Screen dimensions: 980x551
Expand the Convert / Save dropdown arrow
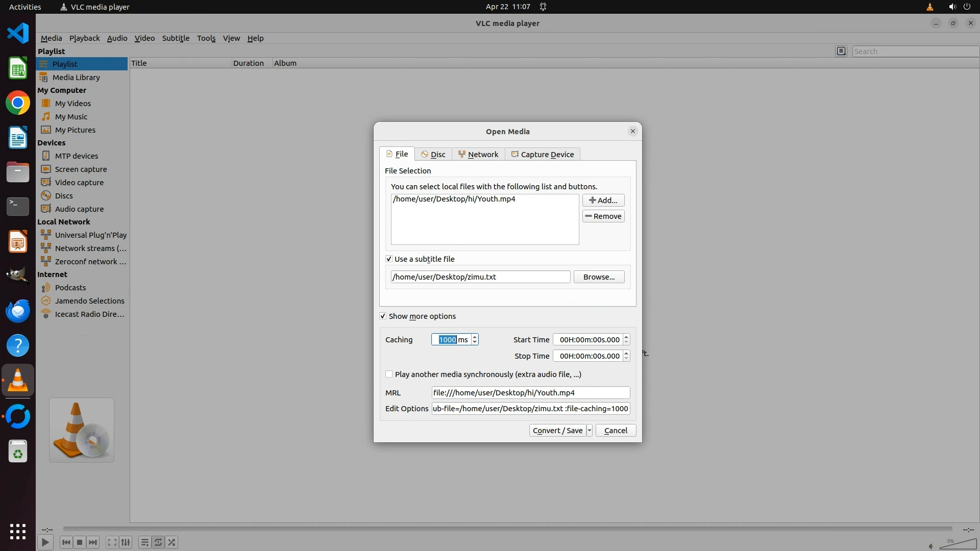click(590, 430)
